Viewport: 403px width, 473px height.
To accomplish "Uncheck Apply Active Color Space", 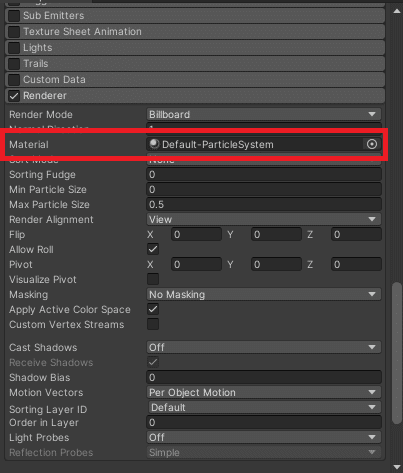I will (153, 309).
